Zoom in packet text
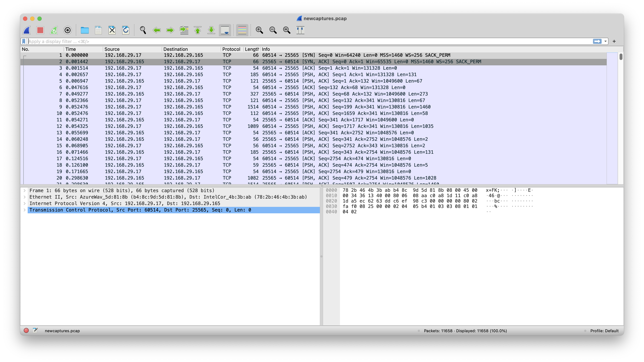The image size is (644, 362). point(259,30)
